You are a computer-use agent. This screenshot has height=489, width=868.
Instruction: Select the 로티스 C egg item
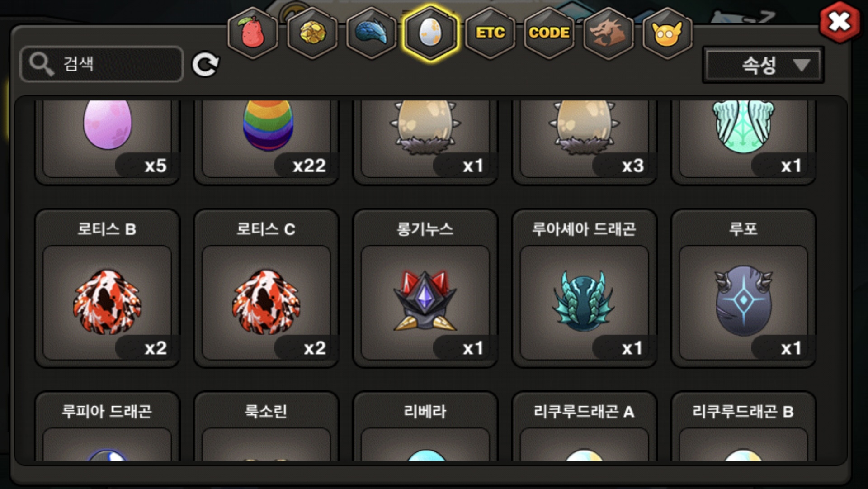click(x=266, y=288)
